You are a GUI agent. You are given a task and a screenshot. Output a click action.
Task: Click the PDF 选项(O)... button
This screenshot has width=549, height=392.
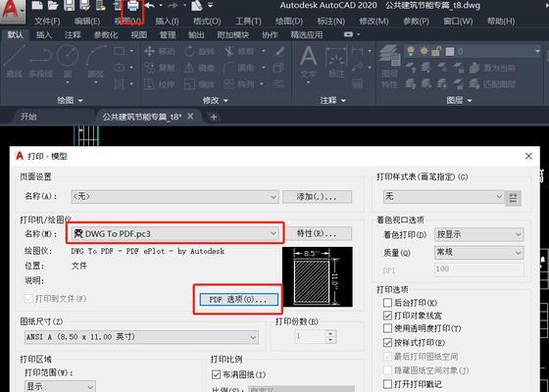239,299
